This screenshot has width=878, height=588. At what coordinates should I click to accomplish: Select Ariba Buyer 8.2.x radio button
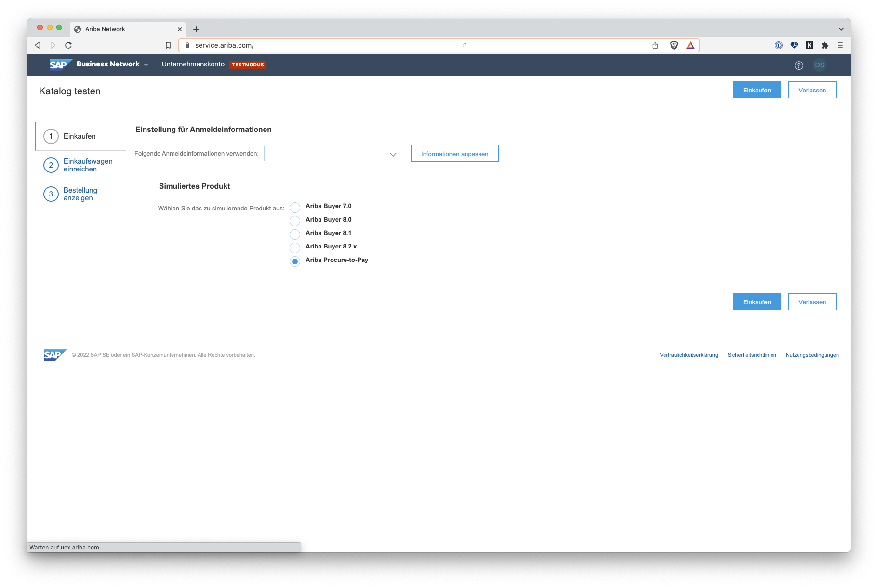[x=295, y=248]
